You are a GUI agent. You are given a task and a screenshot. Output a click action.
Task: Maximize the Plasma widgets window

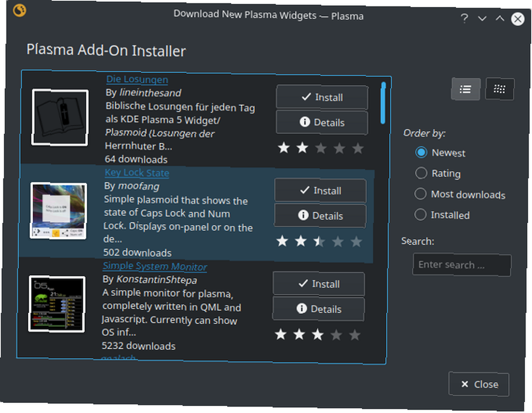(500, 18)
